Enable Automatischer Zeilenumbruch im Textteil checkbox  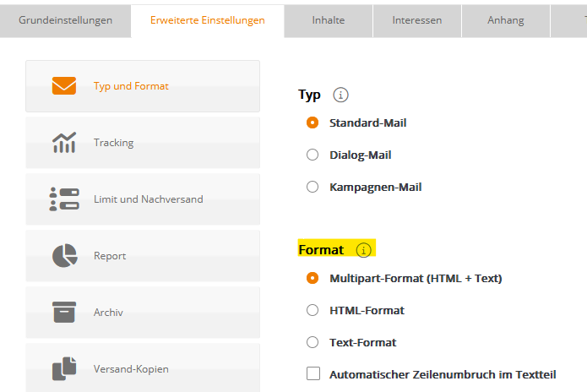coord(313,373)
